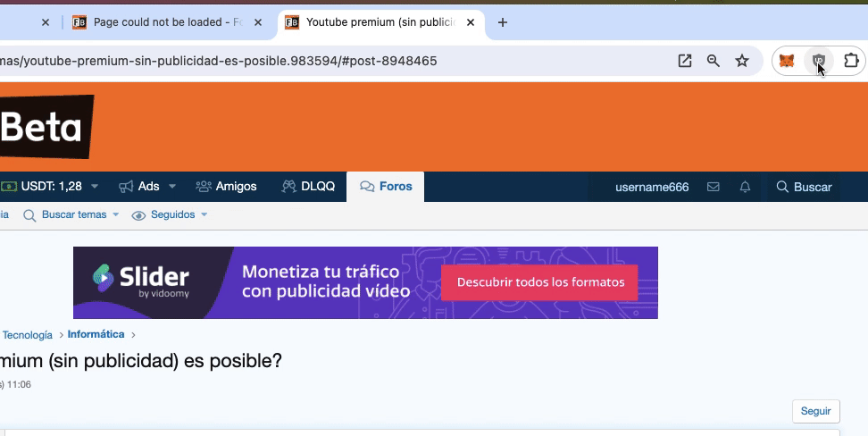Open the notifications bell icon

[x=745, y=187]
